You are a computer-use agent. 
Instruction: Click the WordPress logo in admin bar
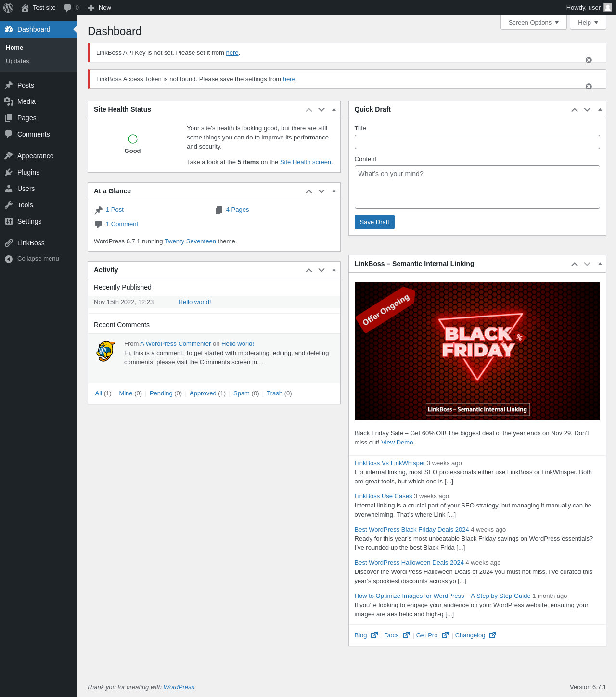tap(8, 8)
